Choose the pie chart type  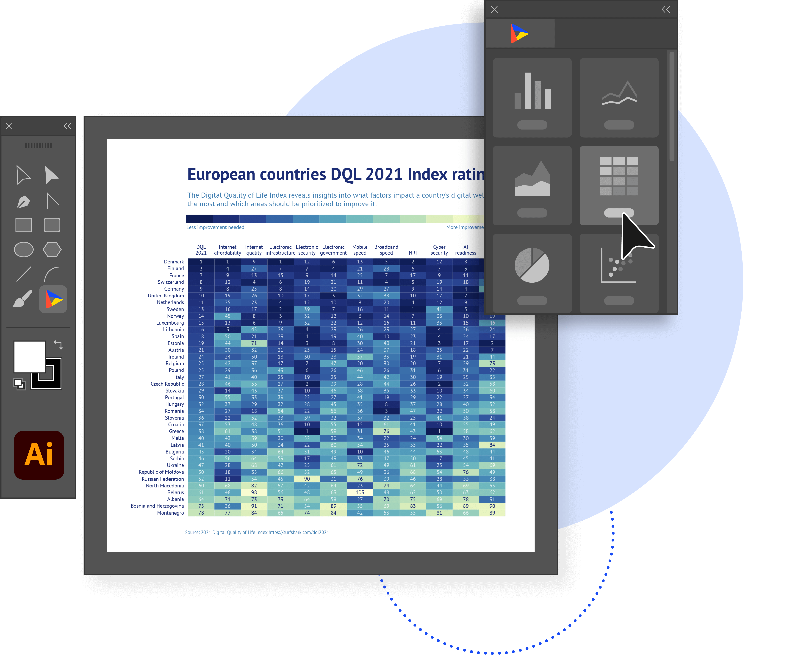(x=532, y=273)
